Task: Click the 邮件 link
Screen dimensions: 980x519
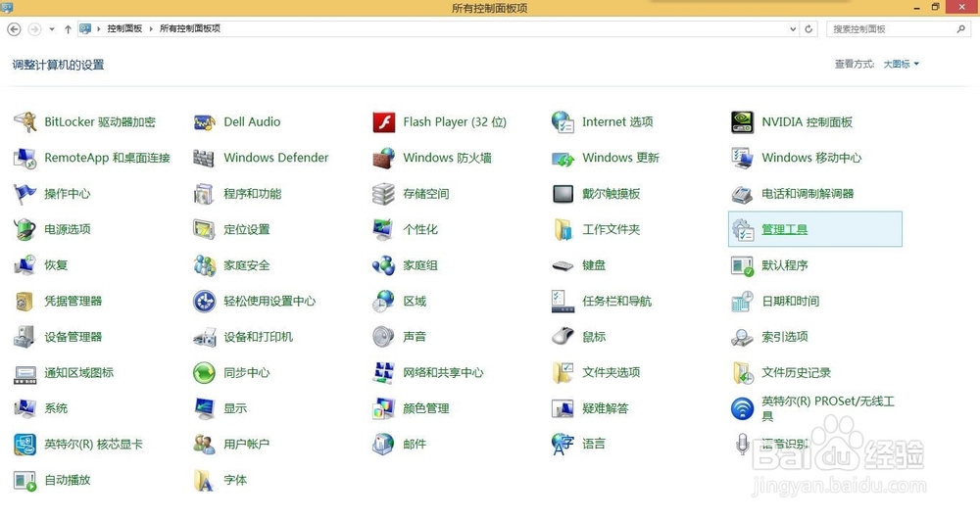Action: [415, 444]
